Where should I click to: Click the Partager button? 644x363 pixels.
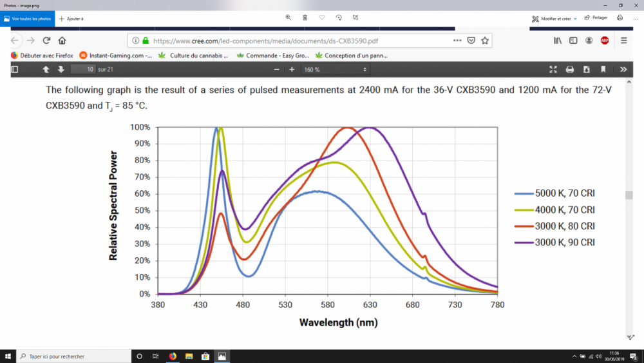pyautogui.click(x=596, y=17)
